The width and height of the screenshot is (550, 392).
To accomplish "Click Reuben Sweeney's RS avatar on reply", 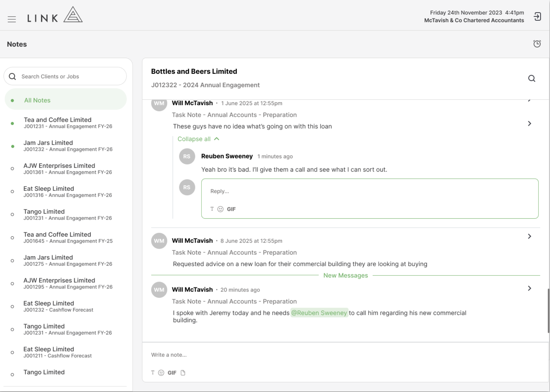I will point(187,156).
